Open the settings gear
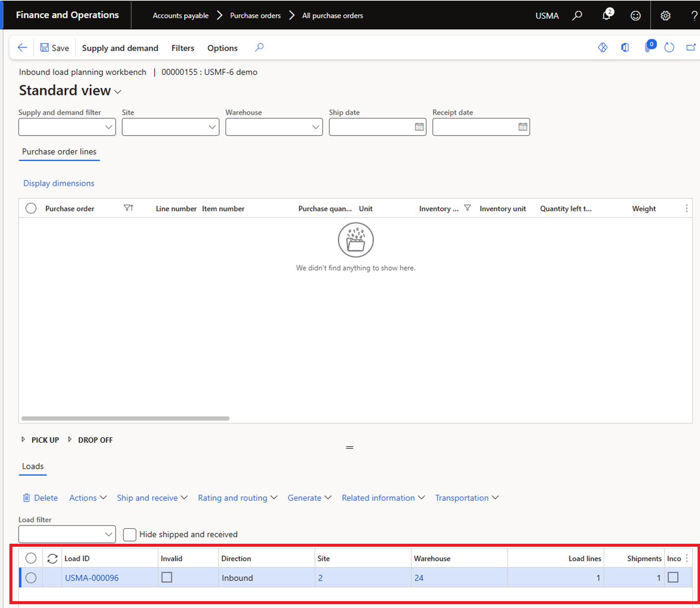700x608 pixels. [666, 15]
